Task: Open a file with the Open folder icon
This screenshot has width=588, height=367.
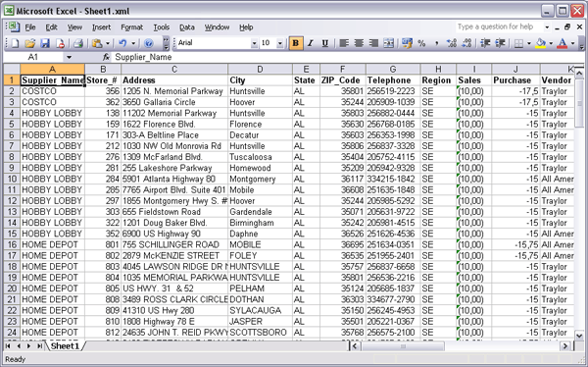Action: point(30,43)
